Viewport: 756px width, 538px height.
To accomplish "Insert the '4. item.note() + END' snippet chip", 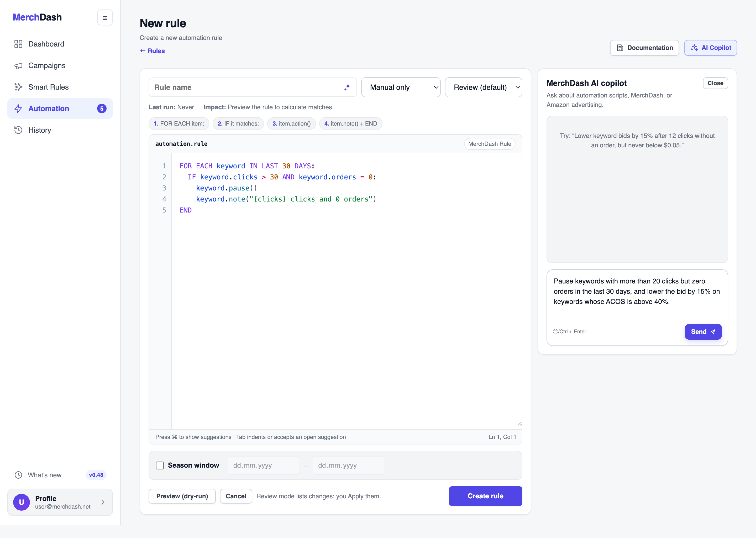I will (351, 123).
